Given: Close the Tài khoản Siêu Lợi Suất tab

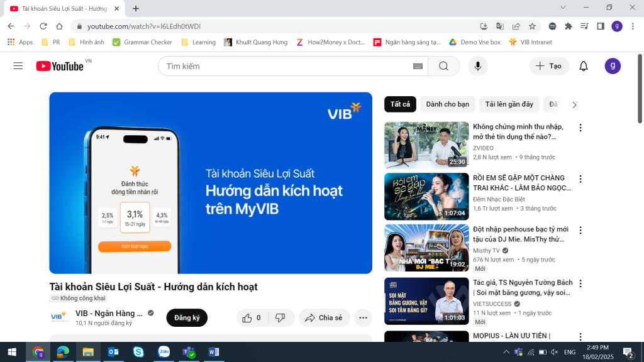Looking at the screenshot, I should pyautogui.click(x=116, y=9).
